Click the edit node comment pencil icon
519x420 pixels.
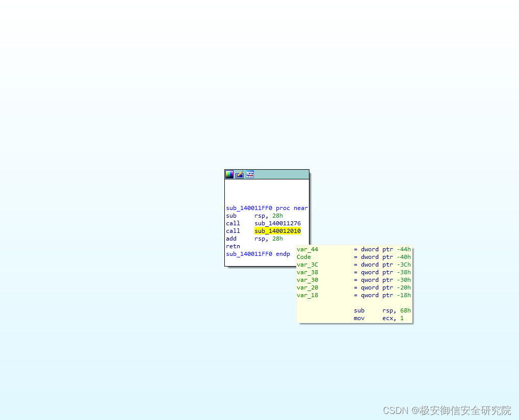[x=240, y=174]
